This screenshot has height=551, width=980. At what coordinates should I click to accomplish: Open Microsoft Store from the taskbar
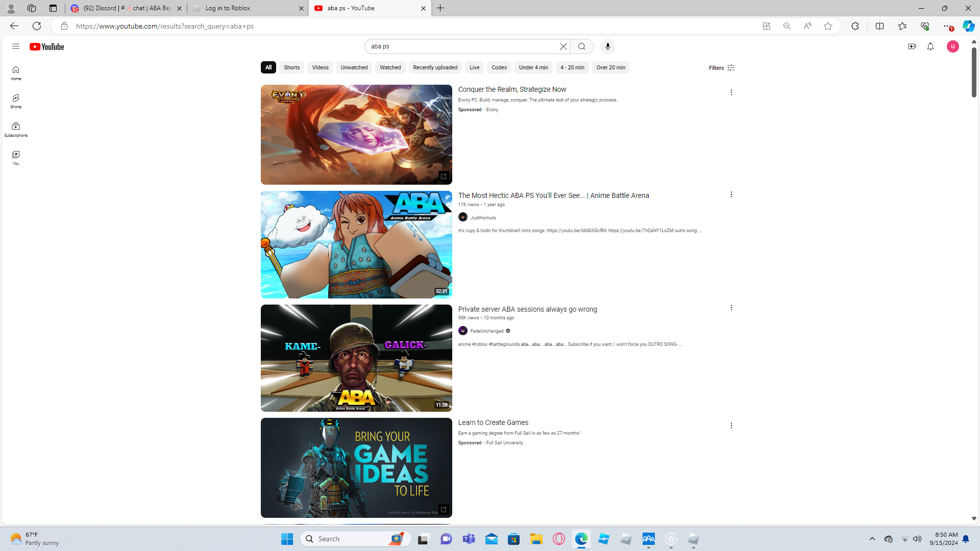click(x=514, y=539)
